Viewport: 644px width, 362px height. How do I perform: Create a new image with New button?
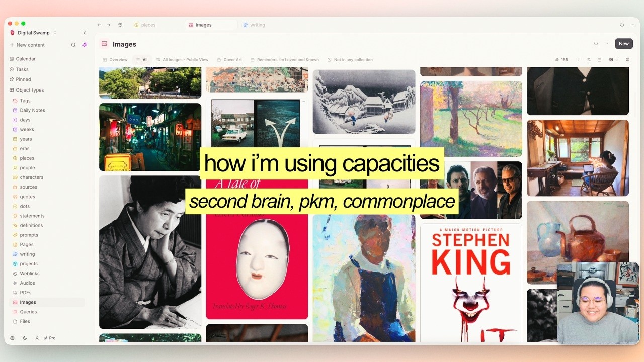click(624, 44)
